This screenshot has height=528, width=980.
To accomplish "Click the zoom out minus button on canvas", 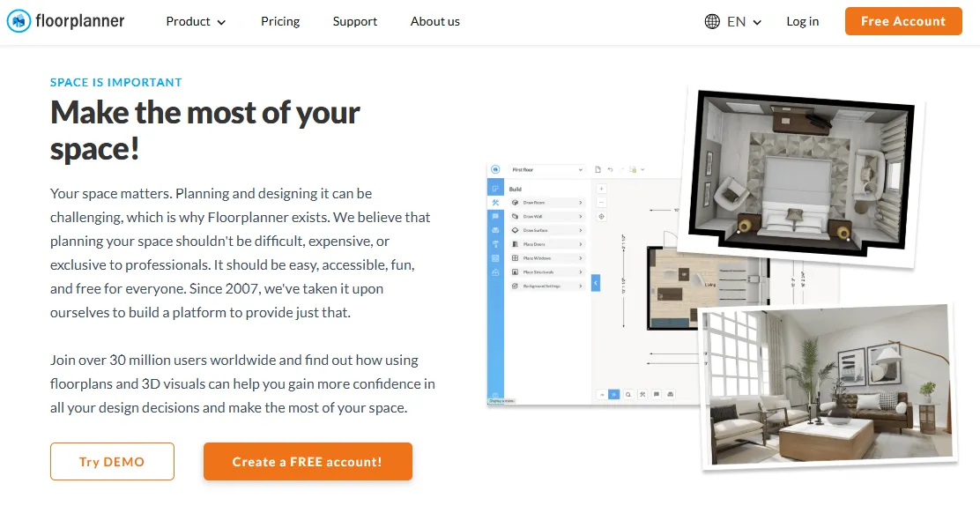I will click(x=601, y=203).
